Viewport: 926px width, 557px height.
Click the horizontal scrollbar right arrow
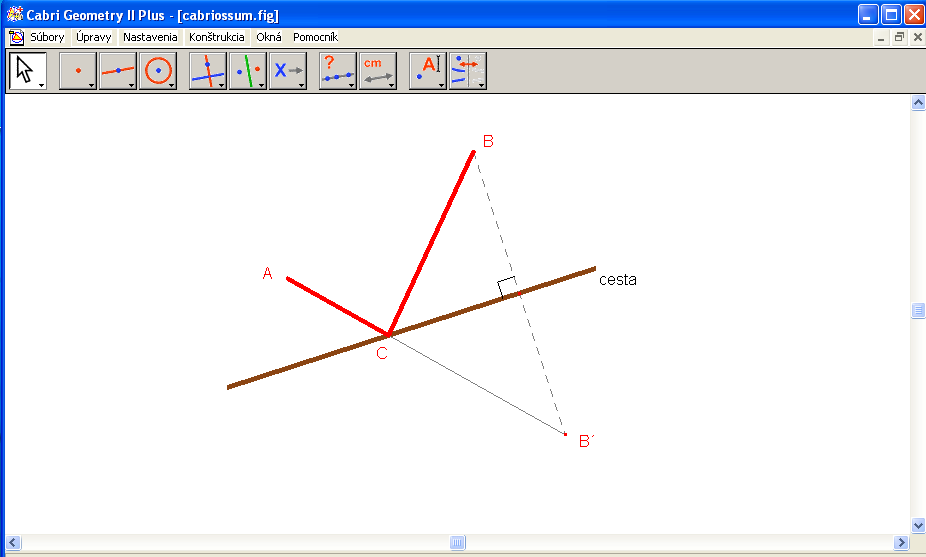click(x=901, y=542)
